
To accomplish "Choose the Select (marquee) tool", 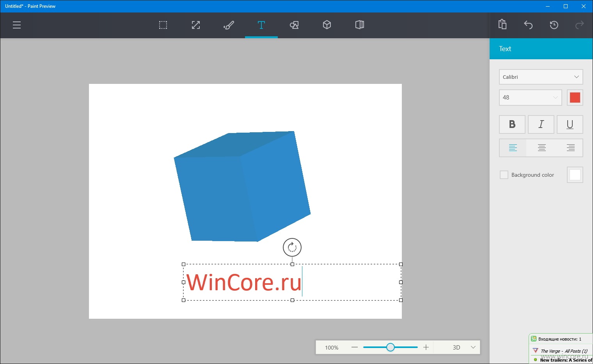I will pyautogui.click(x=163, y=25).
